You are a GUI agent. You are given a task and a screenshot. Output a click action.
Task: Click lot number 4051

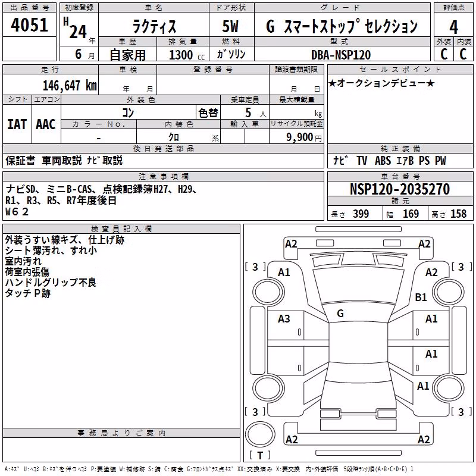click(x=29, y=25)
